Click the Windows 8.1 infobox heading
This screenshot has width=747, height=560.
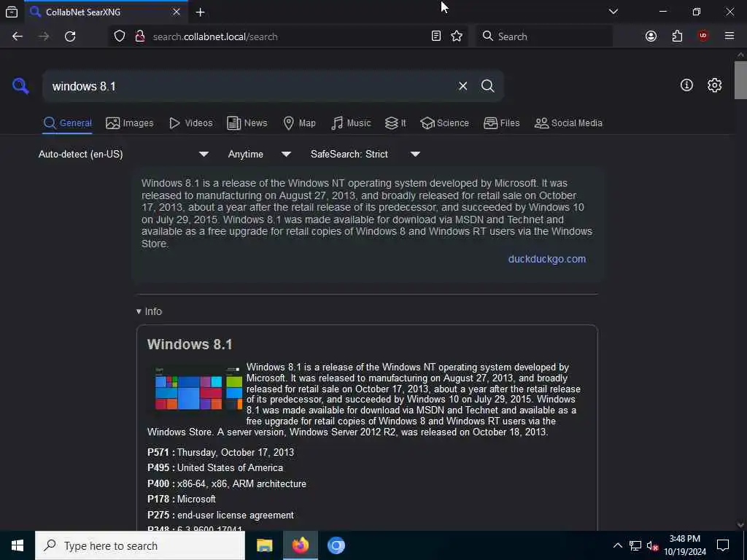pyautogui.click(x=190, y=344)
